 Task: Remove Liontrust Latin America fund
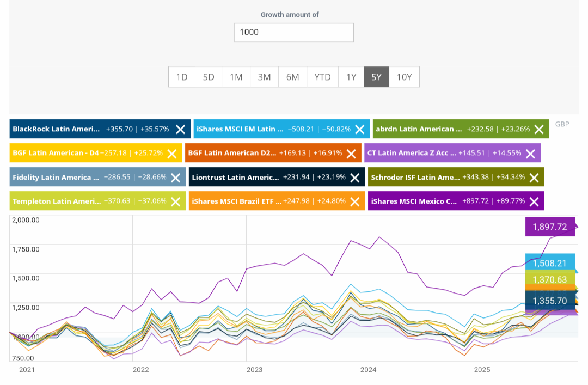pyautogui.click(x=355, y=178)
